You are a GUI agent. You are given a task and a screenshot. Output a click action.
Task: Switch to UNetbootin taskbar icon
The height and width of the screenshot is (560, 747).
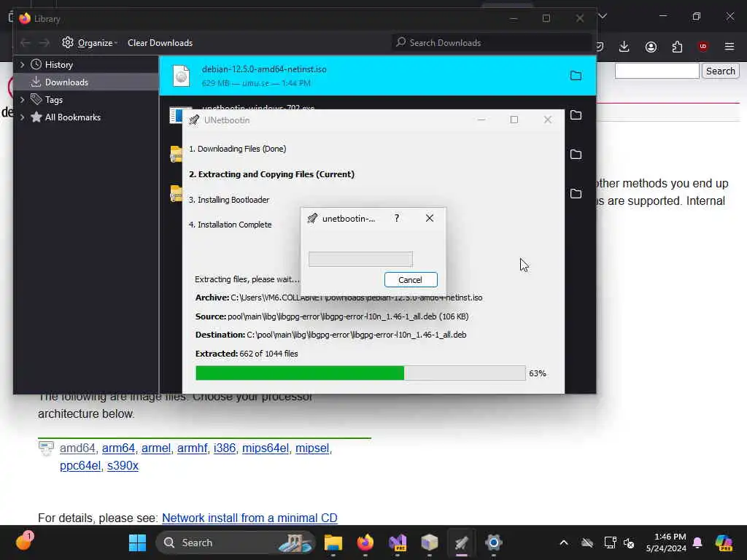coord(461,542)
